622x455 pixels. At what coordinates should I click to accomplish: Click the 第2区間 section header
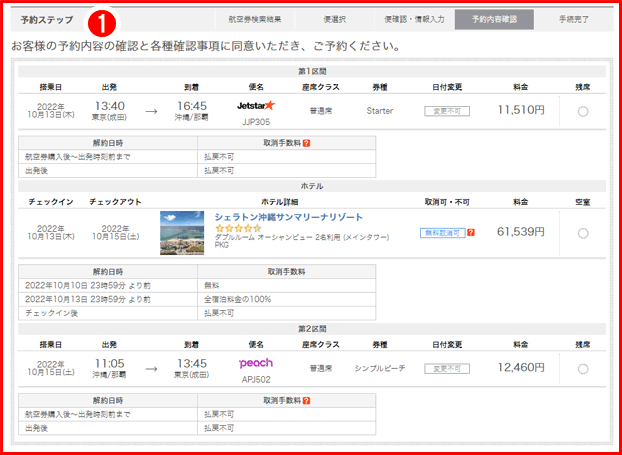click(x=312, y=329)
